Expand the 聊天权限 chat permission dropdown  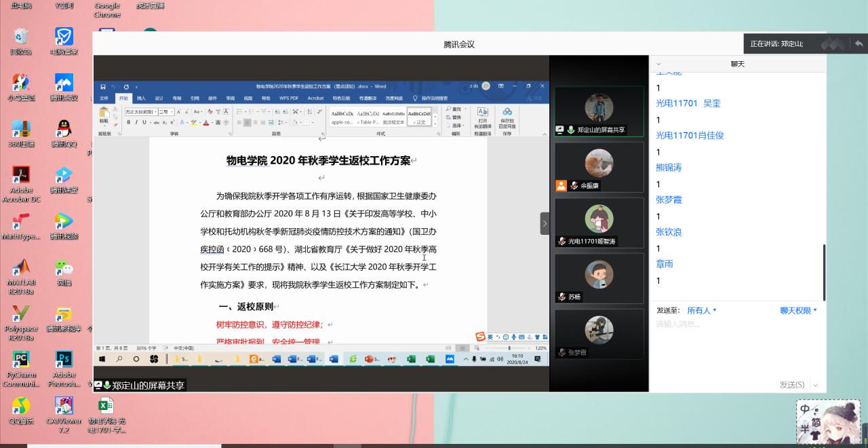(798, 310)
